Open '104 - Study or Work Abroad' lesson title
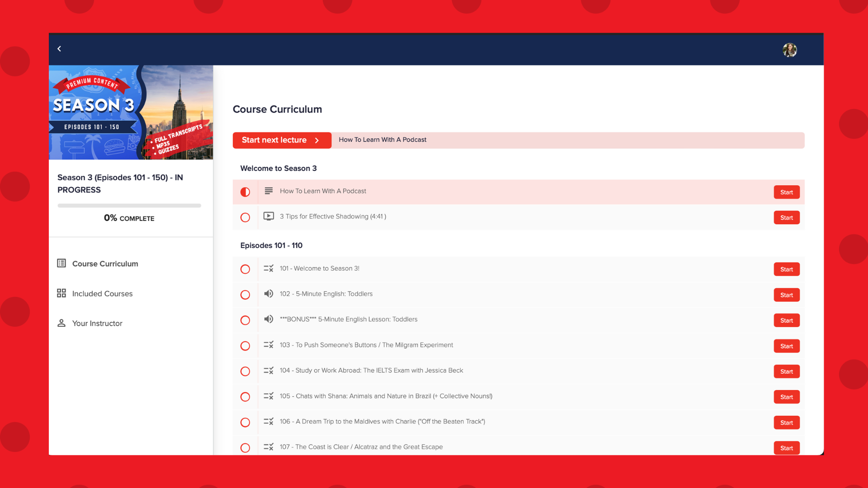 pos(371,371)
